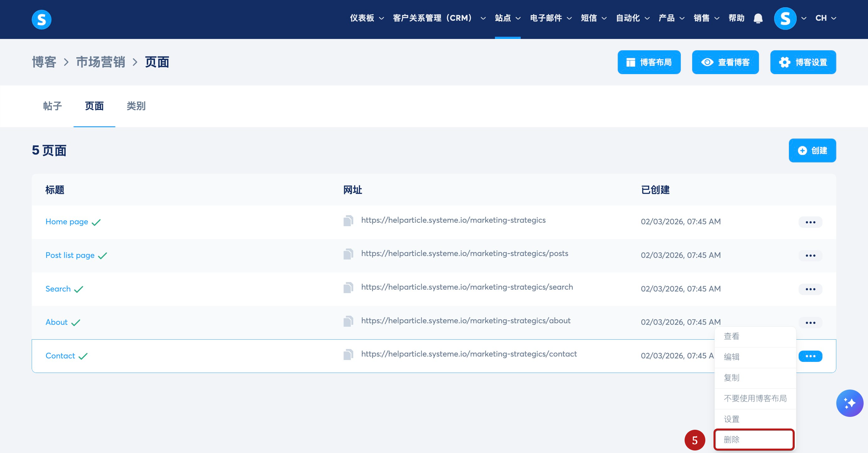Click the notification bell icon
The width and height of the screenshot is (868, 453).
point(758,18)
